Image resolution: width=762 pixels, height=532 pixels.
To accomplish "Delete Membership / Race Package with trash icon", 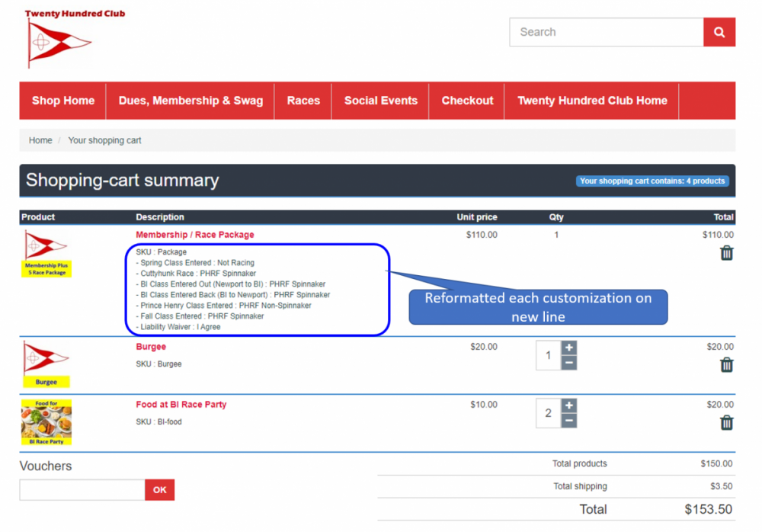I will click(726, 253).
